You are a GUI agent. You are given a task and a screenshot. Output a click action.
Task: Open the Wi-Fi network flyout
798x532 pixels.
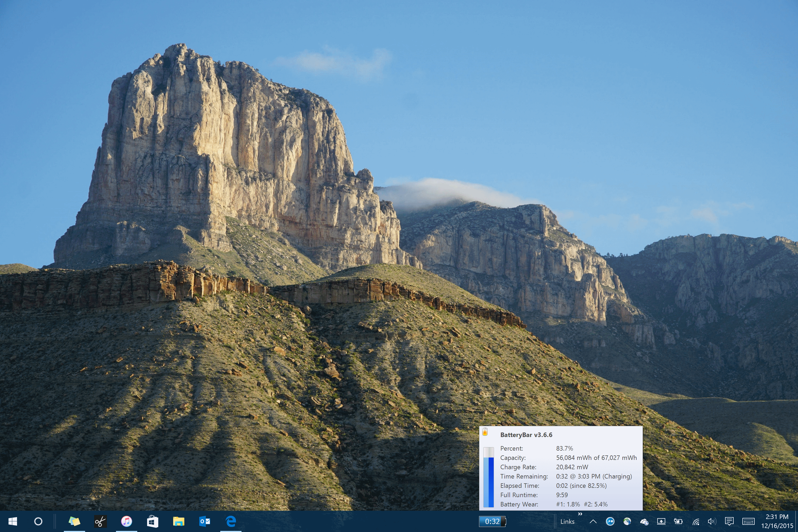(x=696, y=521)
